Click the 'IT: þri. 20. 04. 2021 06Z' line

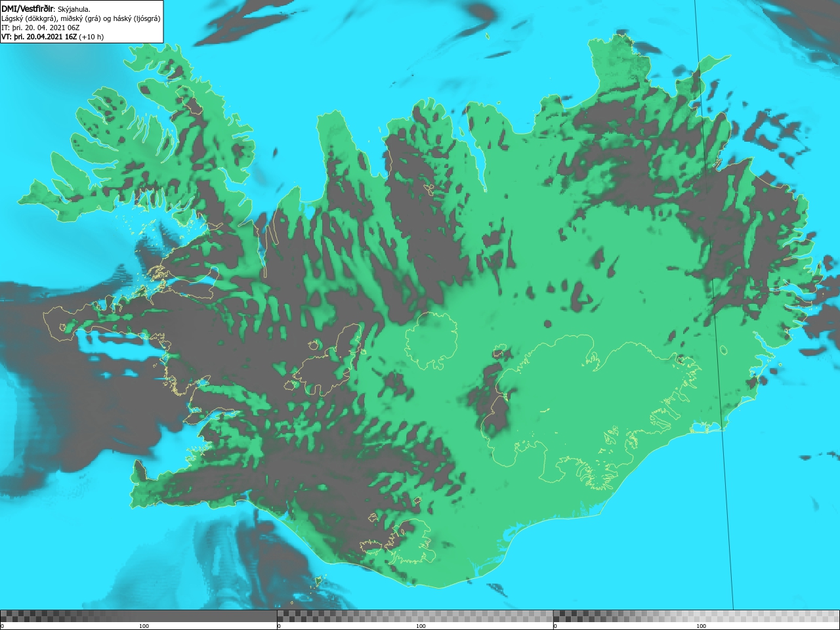(x=41, y=28)
